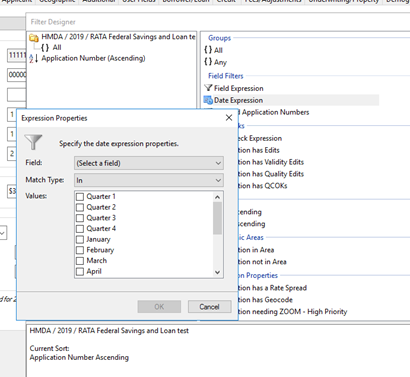Select 'needing ZOOM - High Priority' item
This screenshot has width=410, height=377.
[293, 312]
